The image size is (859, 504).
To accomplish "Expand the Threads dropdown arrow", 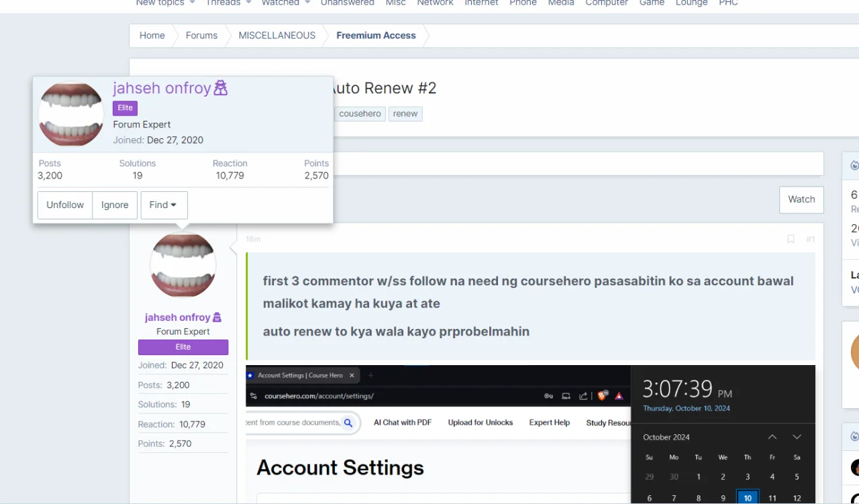I will [x=248, y=3].
